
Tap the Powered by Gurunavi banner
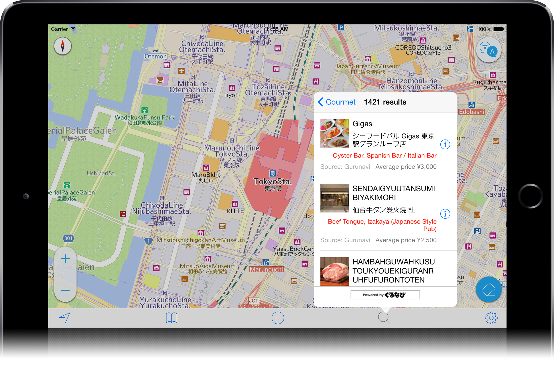[385, 295]
